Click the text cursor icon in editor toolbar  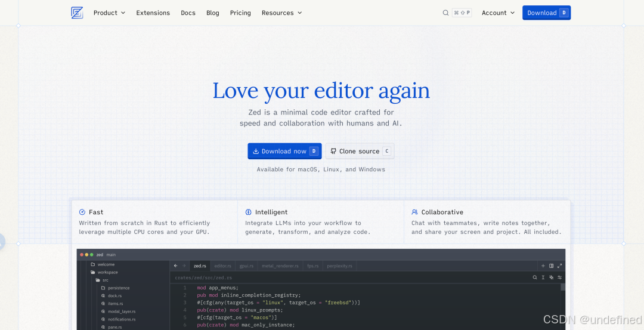pos(543,277)
